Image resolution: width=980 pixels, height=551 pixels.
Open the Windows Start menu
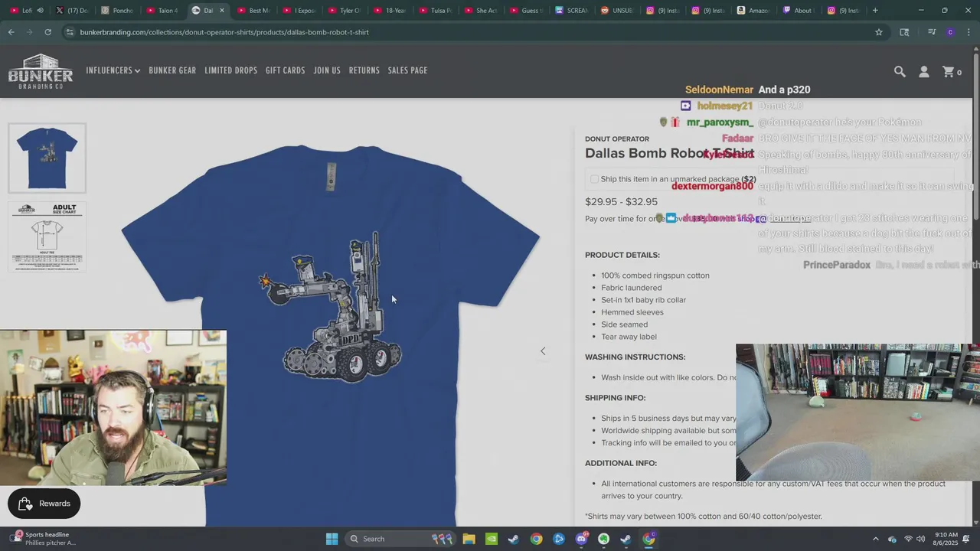pyautogui.click(x=332, y=539)
